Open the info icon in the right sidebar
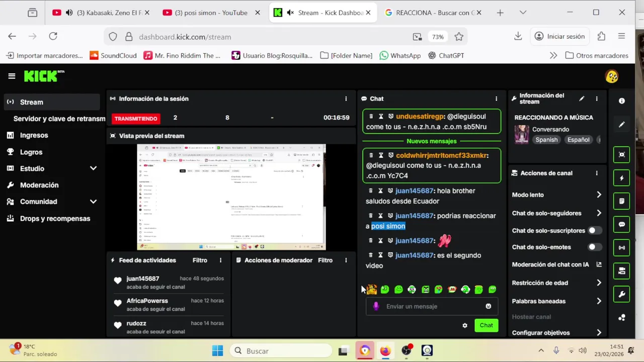Screen dimensions: 644x362 point(622,101)
